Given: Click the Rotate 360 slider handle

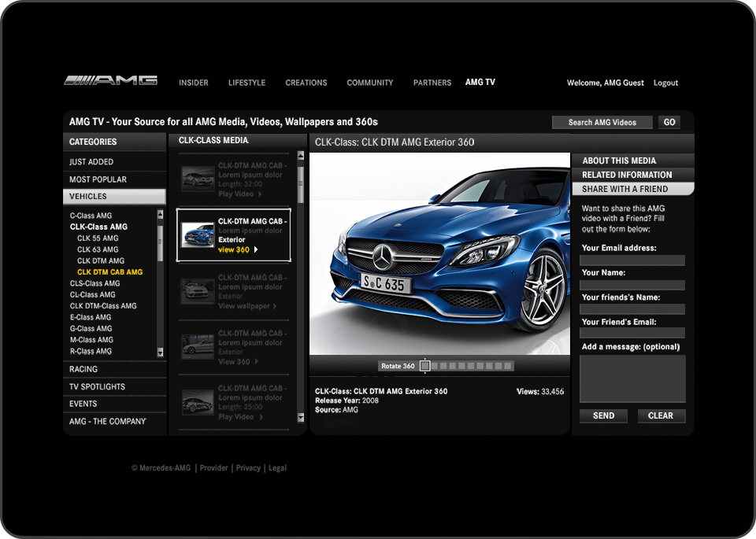Looking at the screenshot, I should click(424, 366).
